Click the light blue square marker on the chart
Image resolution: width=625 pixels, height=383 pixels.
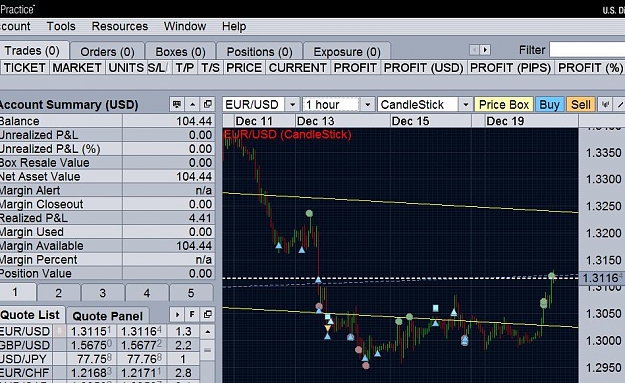pyautogui.click(x=436, y=308)
